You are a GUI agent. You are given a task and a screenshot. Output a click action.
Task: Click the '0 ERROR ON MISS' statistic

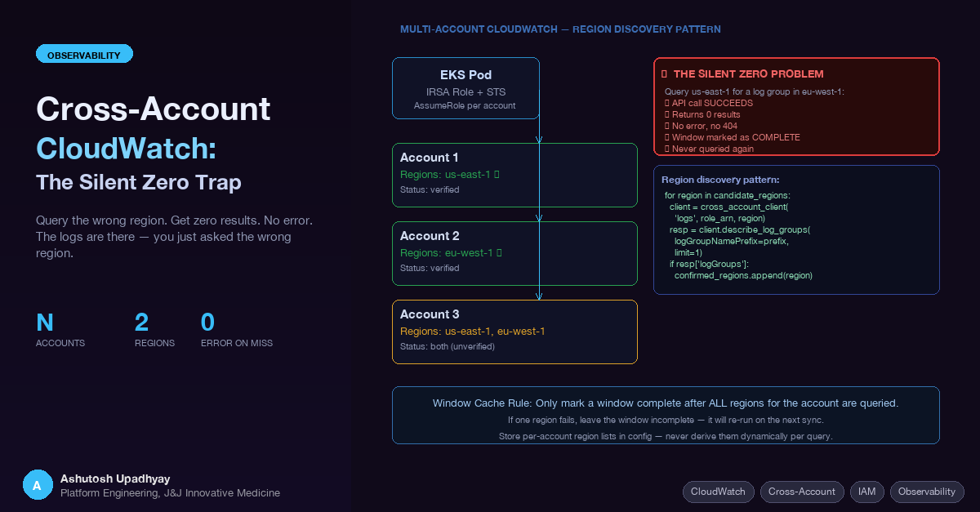coord(237,330)
